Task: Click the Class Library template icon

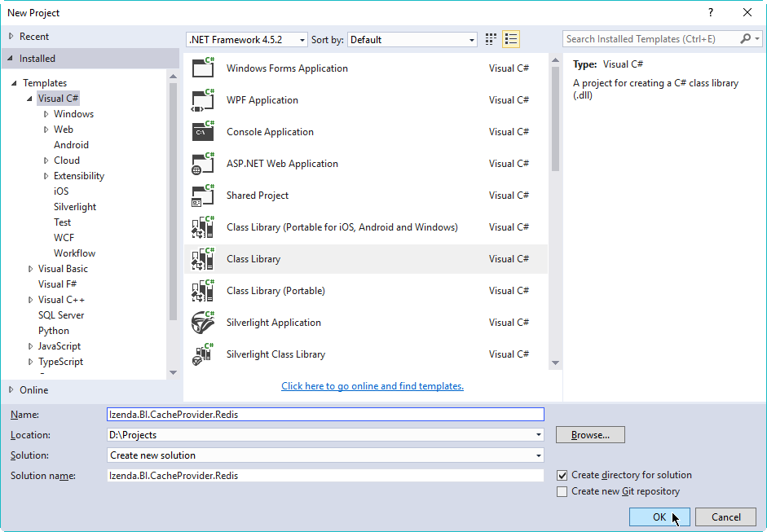Action: (203, 258)
